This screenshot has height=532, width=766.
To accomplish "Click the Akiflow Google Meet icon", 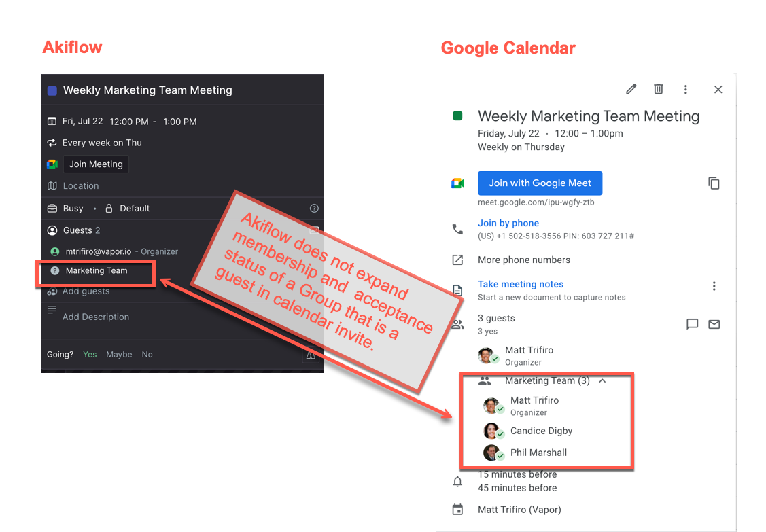I will 52,164.
